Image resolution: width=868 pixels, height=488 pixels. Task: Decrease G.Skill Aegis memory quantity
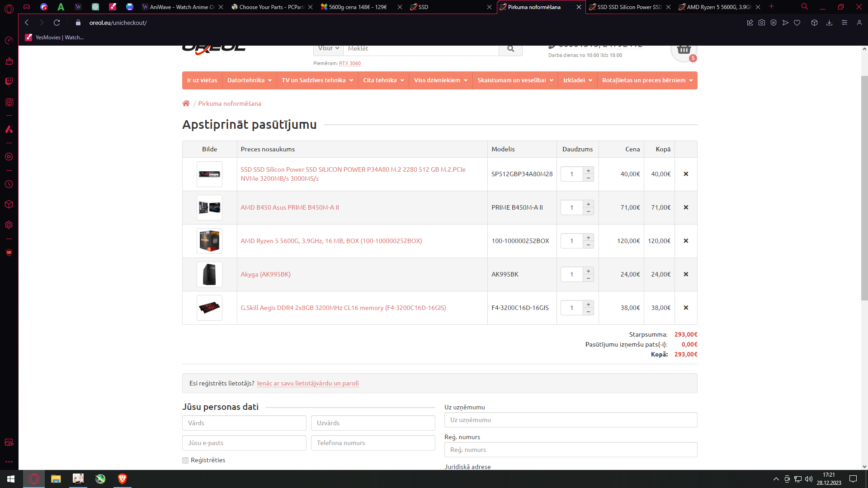click(588, 312)
